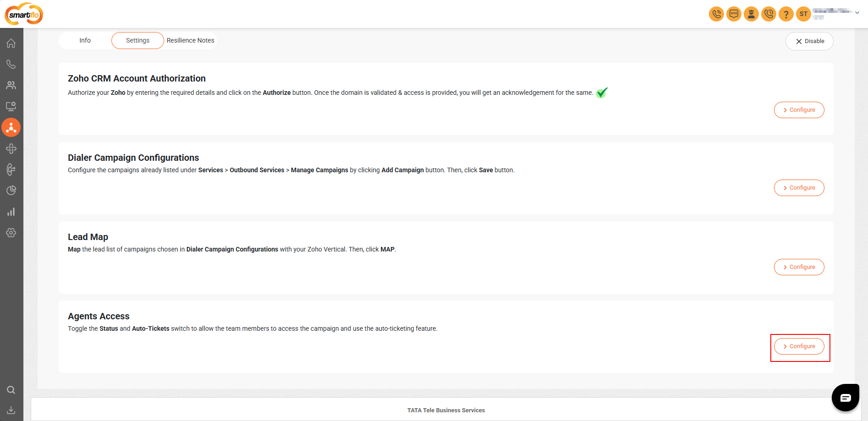This screenshot has height=421, width=868.
Task: Click the Disable button
Action: (809, 41)
